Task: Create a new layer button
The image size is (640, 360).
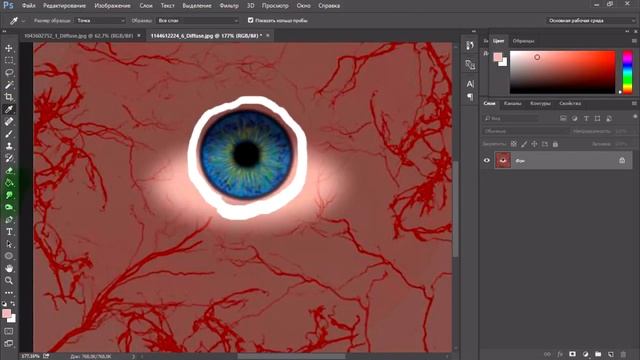Action: 611,354
